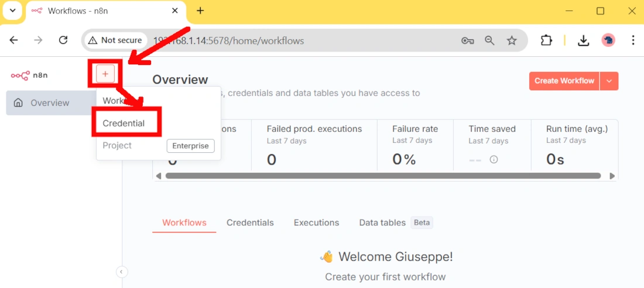This screenshot has height=288, width=644.
Task: Expand the Create Workflow dropdown arrow
Action: (609, 81)
